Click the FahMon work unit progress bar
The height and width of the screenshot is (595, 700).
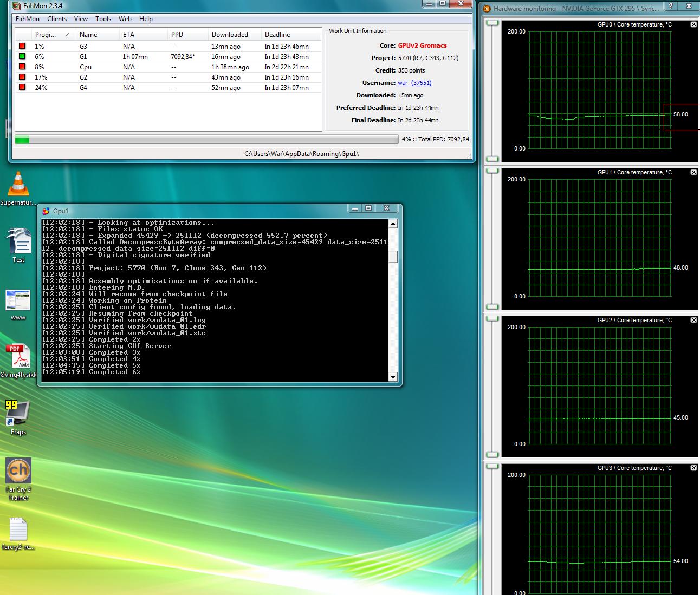pyautogui.click(x=206, y=140)
